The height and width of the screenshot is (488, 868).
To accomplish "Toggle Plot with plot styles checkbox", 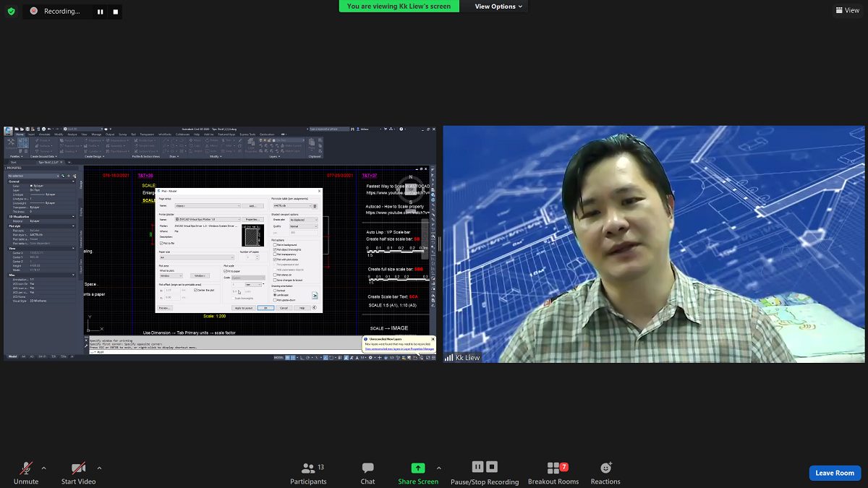I will pyautogui.click(x=275, y=260).
